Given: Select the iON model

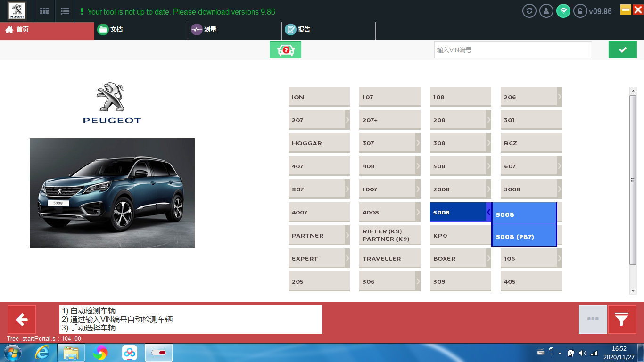Looking at the screenshot, I should coord(319,97).
